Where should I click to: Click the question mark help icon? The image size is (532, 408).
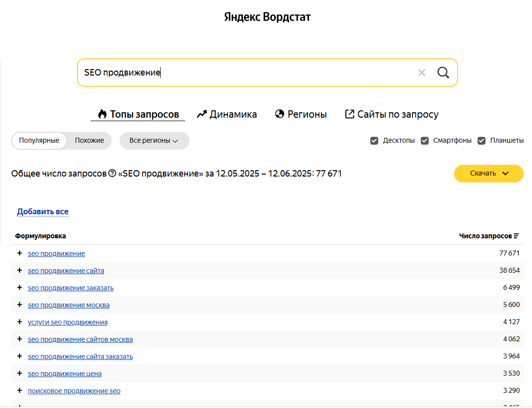112,173
